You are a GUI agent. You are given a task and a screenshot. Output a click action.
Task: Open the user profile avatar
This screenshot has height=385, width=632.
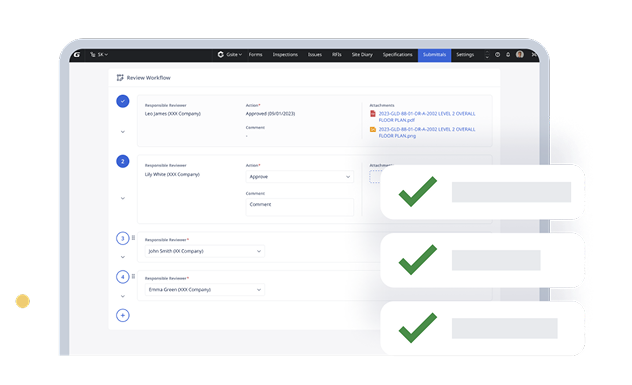(520, 54)
